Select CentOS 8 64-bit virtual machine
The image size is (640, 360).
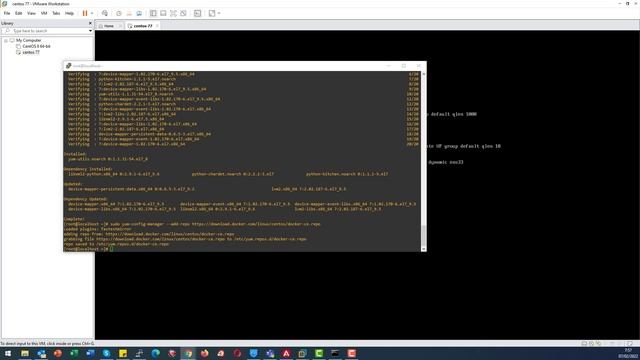point(36,46)
